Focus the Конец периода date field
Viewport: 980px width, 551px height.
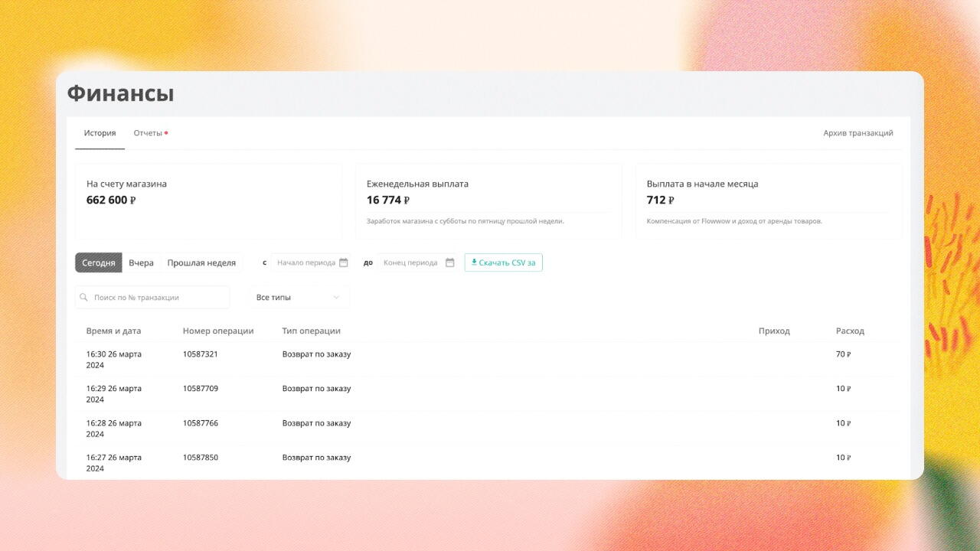(x=410, y=262)
